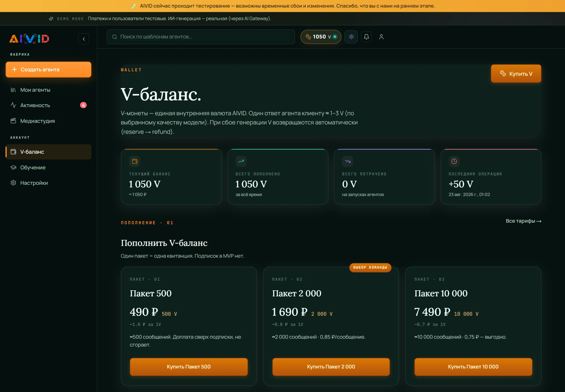Collapse the sidebar with chevron button
This screenshot has width=565, height=392.
coord(84,39)
